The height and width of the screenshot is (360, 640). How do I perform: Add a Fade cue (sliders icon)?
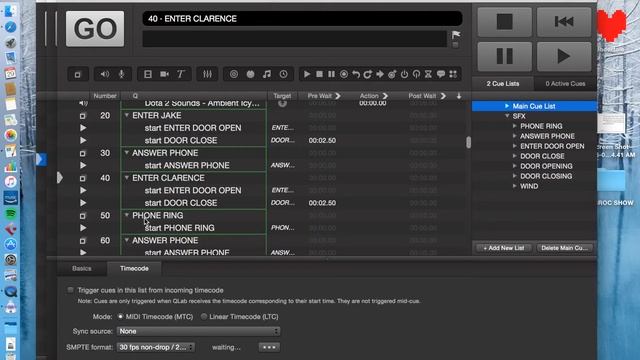click(207, 74)
